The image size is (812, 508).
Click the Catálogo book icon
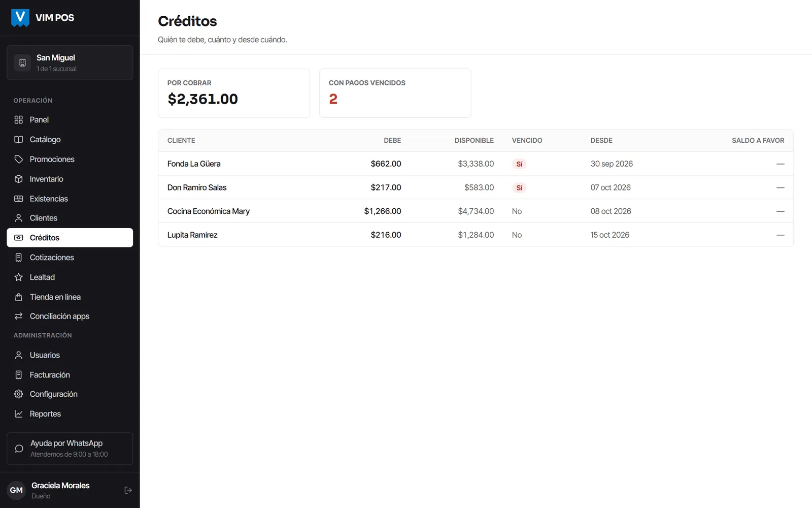point(19,140)
